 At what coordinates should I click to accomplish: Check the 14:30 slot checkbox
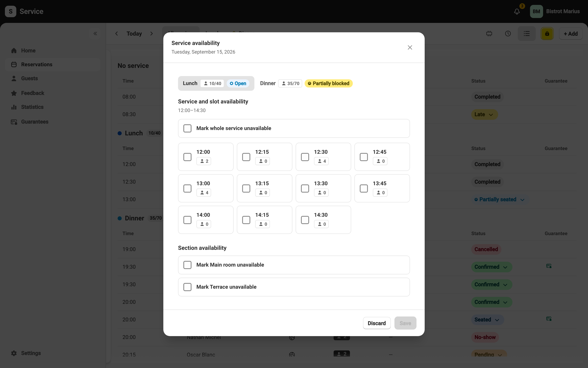(305, 220)
